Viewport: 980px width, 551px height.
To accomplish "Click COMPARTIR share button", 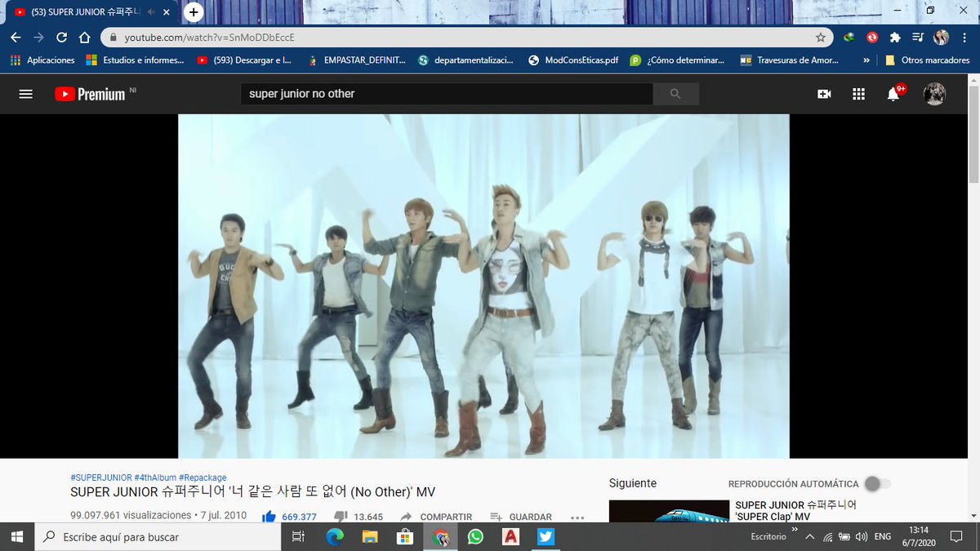I will pyautogui.click(x=436, y=517).
